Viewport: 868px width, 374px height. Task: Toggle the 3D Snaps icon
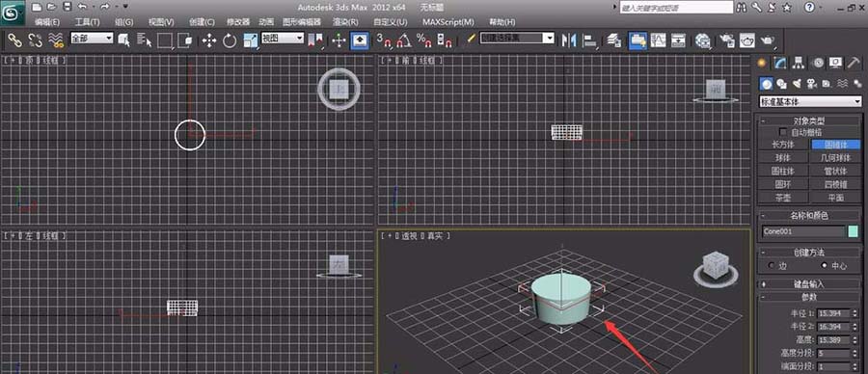(x=383, y=40)
